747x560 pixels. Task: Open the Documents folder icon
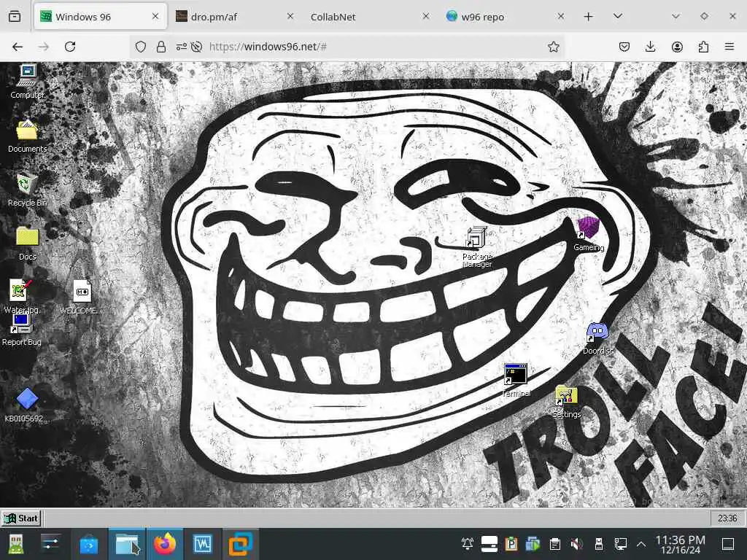27,136
